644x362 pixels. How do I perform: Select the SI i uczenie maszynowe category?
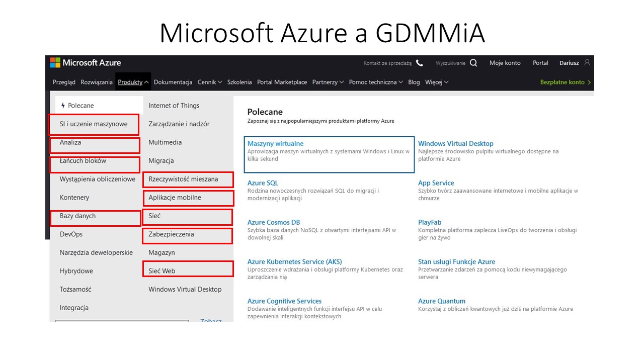94,124
